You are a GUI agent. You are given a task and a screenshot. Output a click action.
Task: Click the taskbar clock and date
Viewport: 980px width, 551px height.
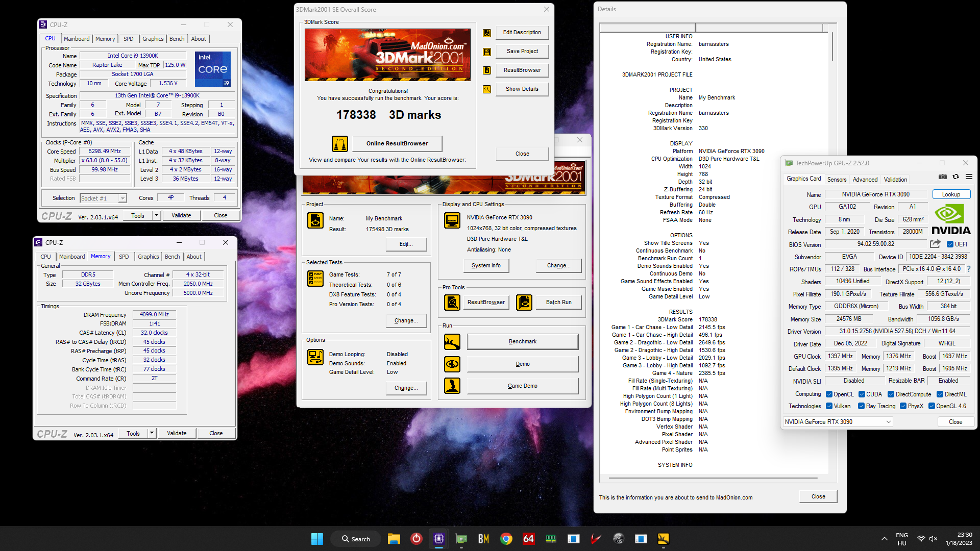tap(958, 539)
